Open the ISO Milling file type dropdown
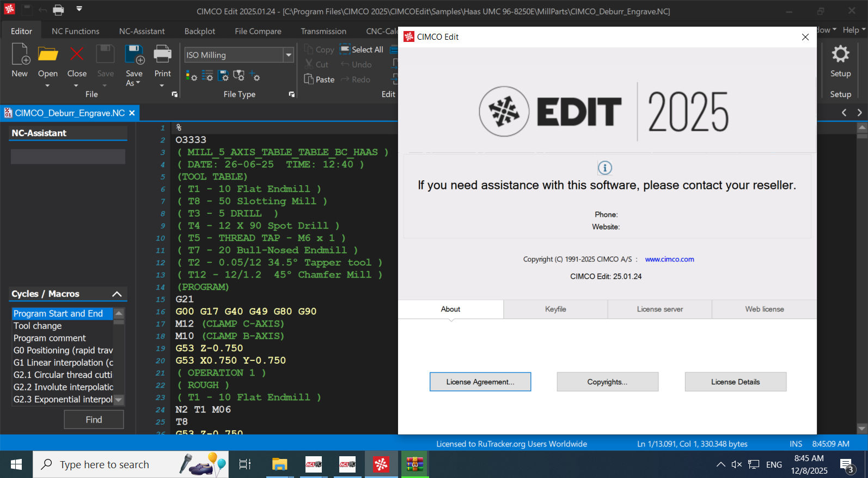This screenshot has height=478, width=868. click(289, 55)
